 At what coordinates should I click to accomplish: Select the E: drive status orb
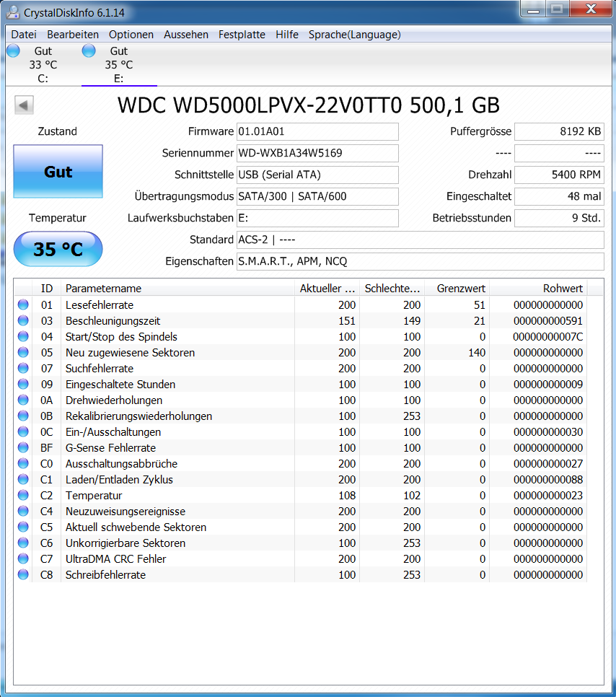pos(89,51)
